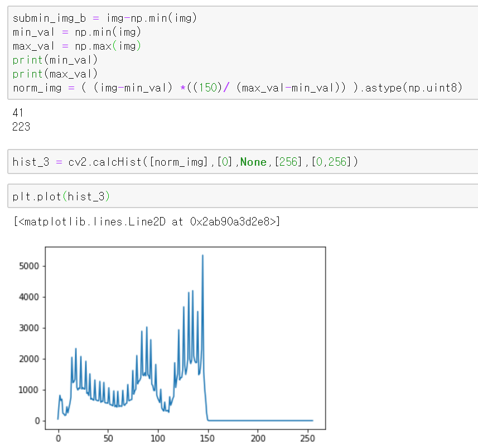Viewport: 478px width, 448px height.
Task: Click the 'print(min_val)' statement
Action: tap(55, 60)
